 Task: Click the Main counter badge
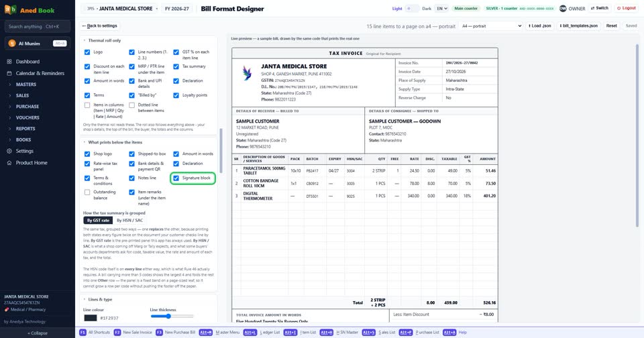pos(466,8)
